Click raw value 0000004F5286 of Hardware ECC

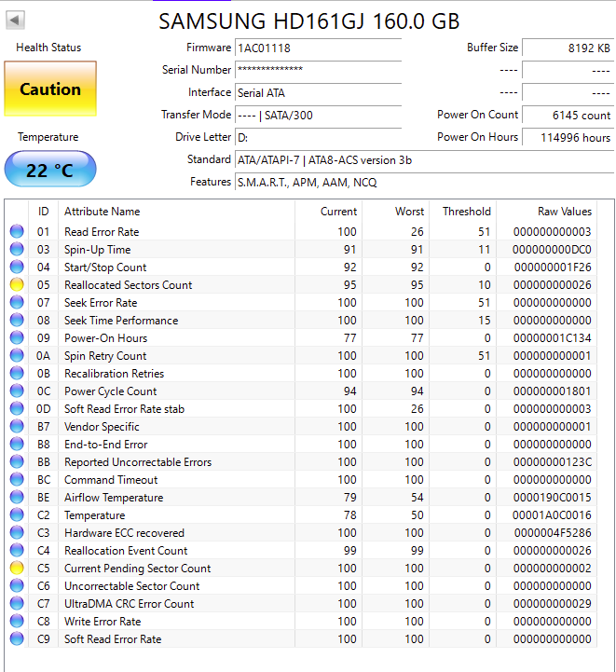[553, 533]
